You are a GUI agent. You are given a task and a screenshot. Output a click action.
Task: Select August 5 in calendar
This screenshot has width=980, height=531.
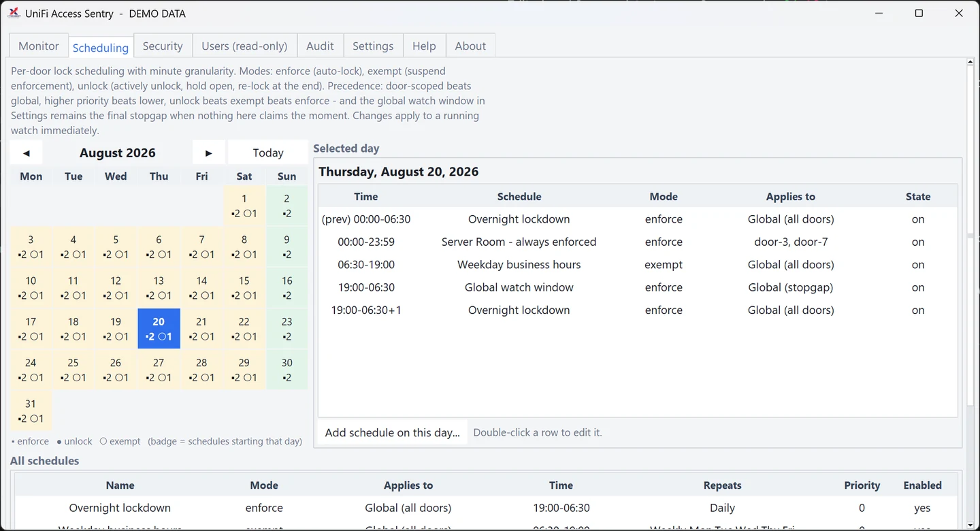pos(116,246)
